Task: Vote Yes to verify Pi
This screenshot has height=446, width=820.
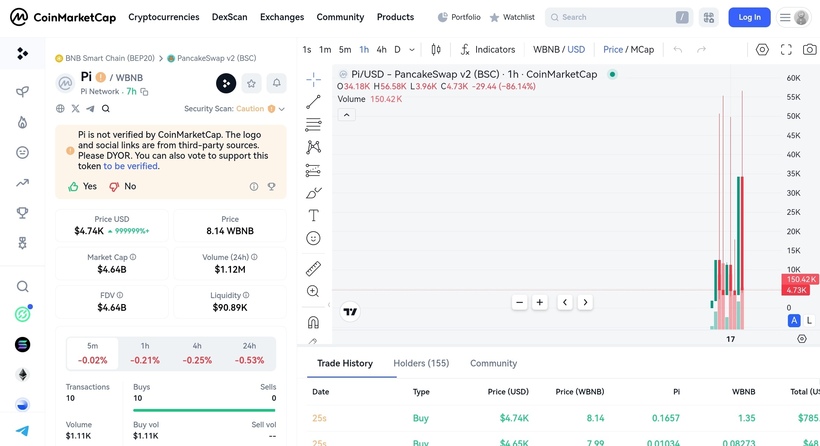Action: [x=83, y=186]
